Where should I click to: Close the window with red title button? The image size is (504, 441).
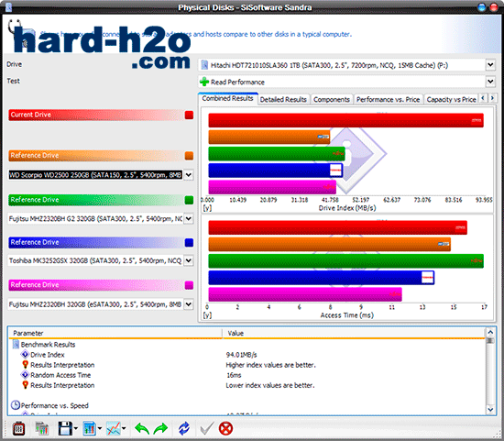(x=493, y=7)
